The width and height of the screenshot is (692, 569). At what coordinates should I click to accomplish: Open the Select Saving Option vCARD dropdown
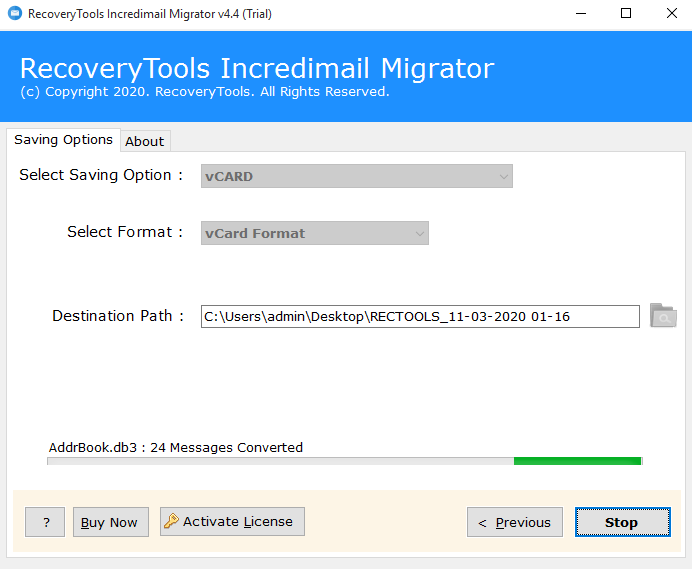pyautogui.click(x=356, y=176)
